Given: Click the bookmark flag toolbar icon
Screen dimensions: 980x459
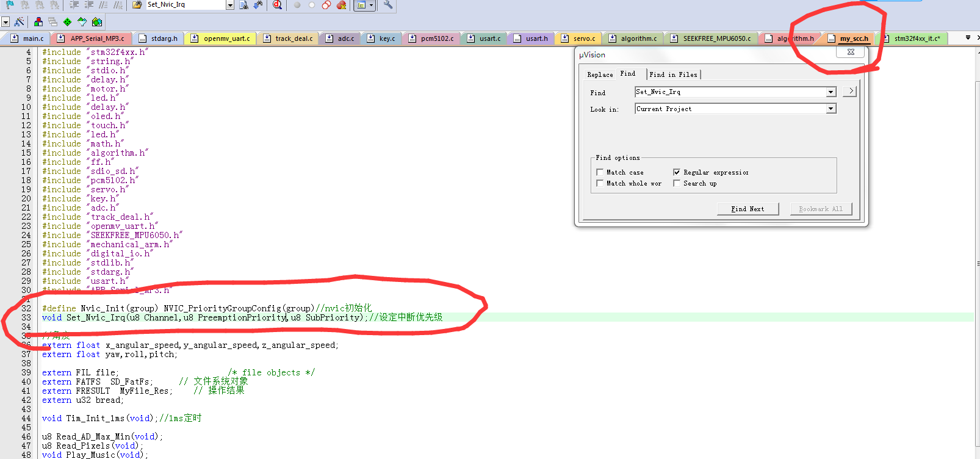Looking at the screenshot, I should point(10,5).
